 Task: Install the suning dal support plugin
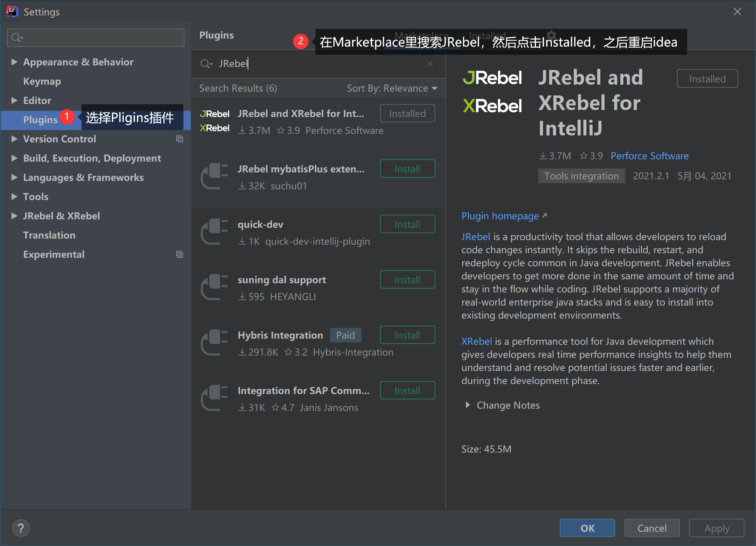coord(407,279)
